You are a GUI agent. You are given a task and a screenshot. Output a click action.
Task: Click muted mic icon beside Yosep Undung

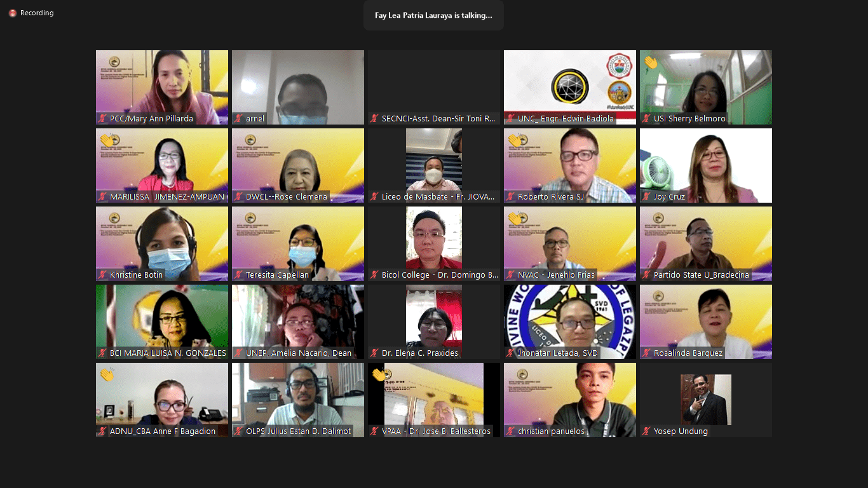click(x=646, y=431)
